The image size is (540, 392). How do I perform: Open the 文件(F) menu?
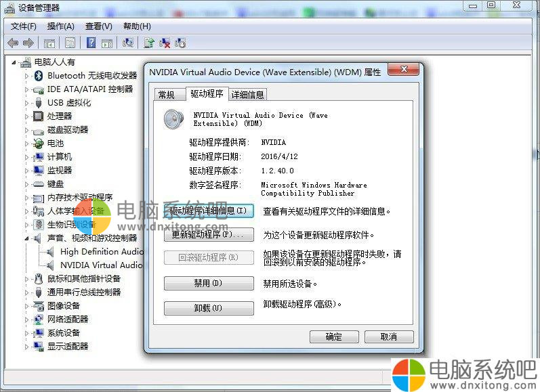pos(24,26)
